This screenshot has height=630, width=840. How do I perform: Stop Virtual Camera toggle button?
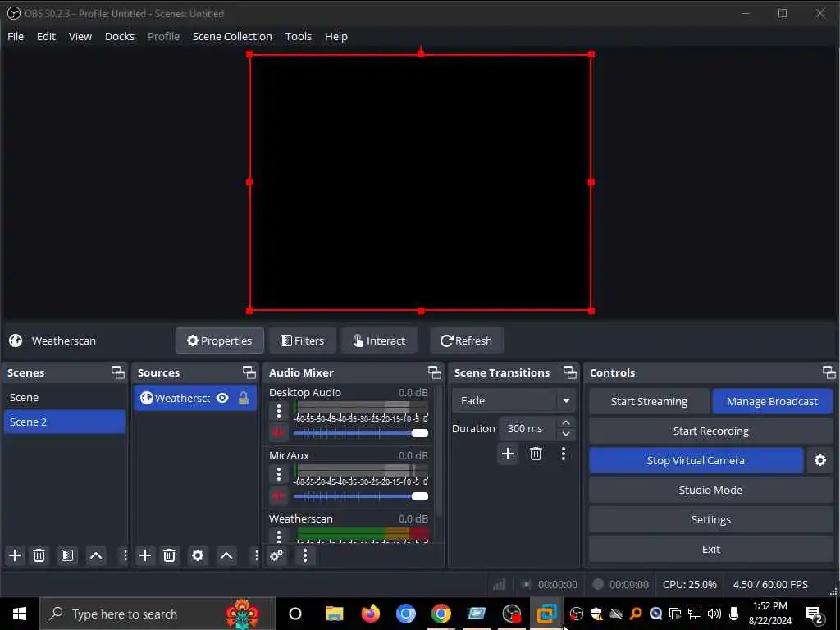click(696, 460)
